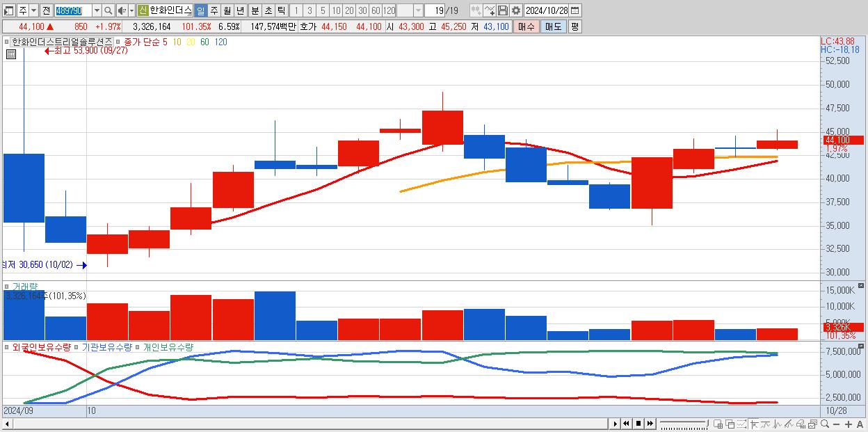
Task: Switch to the monthly 월 chart period
Action: pos(227,10)
